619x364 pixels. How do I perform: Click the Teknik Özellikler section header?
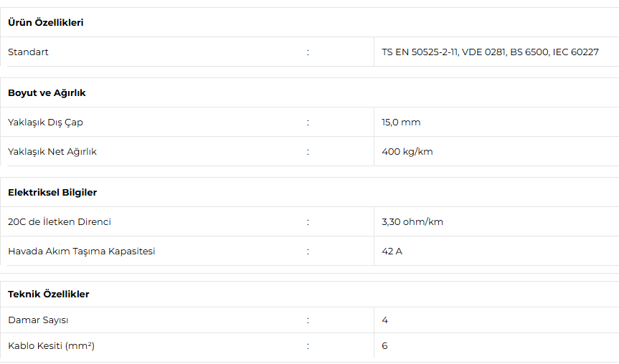pyautogui.click(x=49, y=294)
